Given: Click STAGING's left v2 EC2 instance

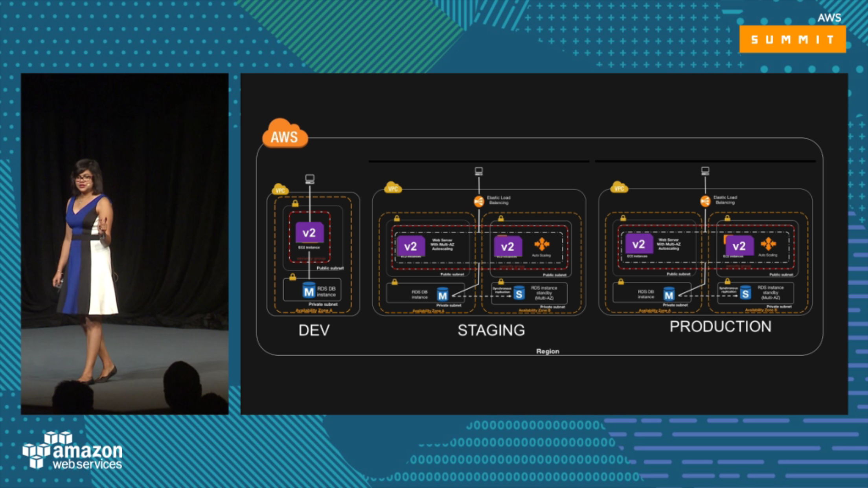Looking at the screenshot, I should (x=411, y=246).
